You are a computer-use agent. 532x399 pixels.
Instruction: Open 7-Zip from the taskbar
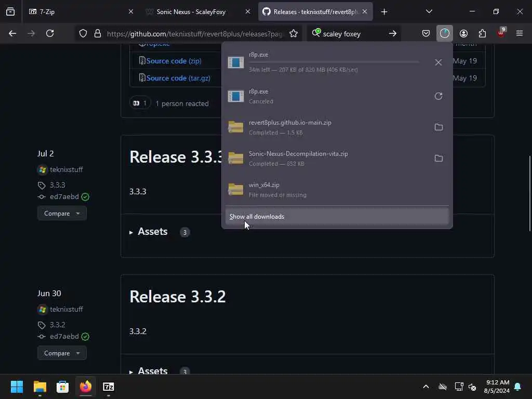coord(108,387)
